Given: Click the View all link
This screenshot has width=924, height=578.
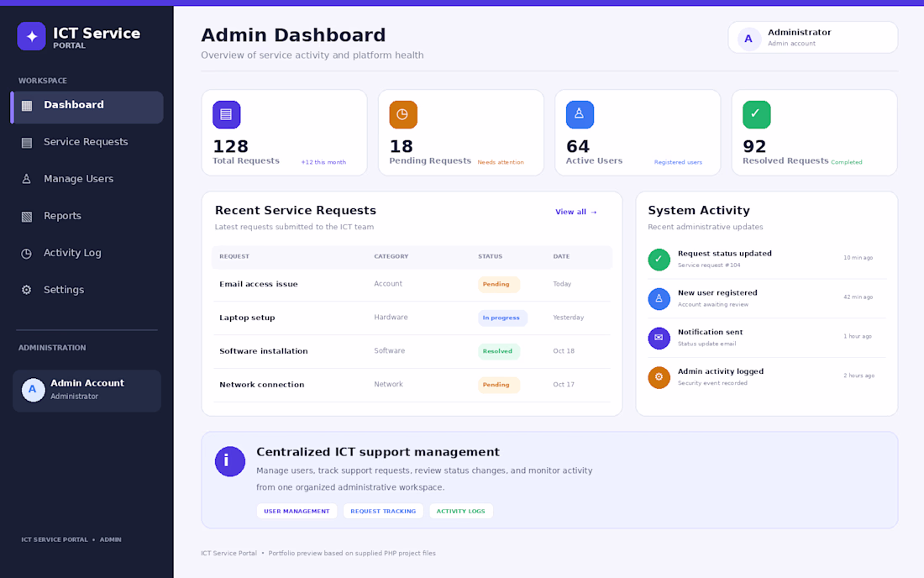Looking at the screenshot, I should point(575,212).
